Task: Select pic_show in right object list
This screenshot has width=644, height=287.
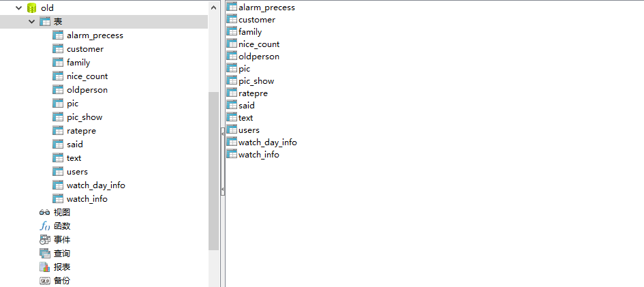Action: [x=256, y=81]
